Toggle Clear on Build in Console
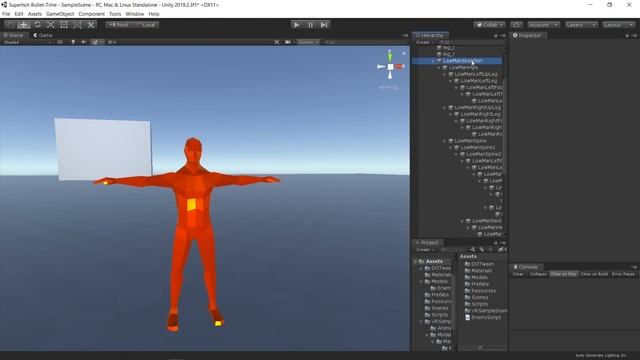 point(594,274)
